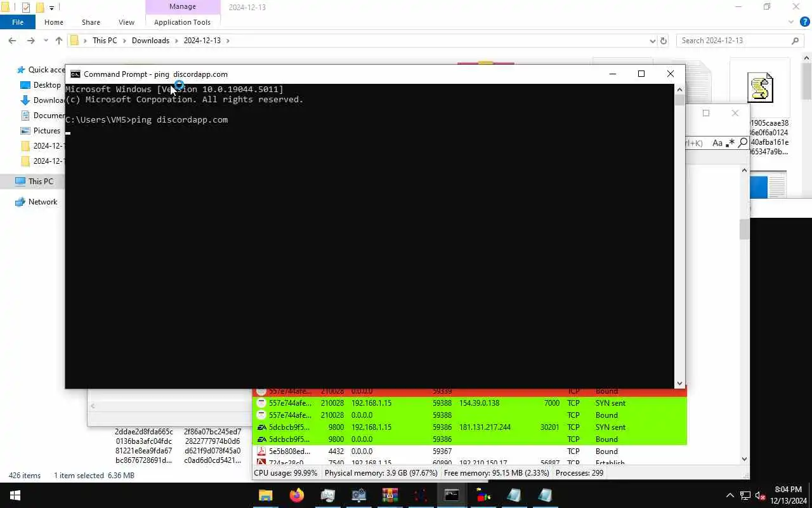The width and height of the screenshot is (812, 508).
Task: Open recent locations dropdown beside forward arrow
Action: click(x=46, y=41)
